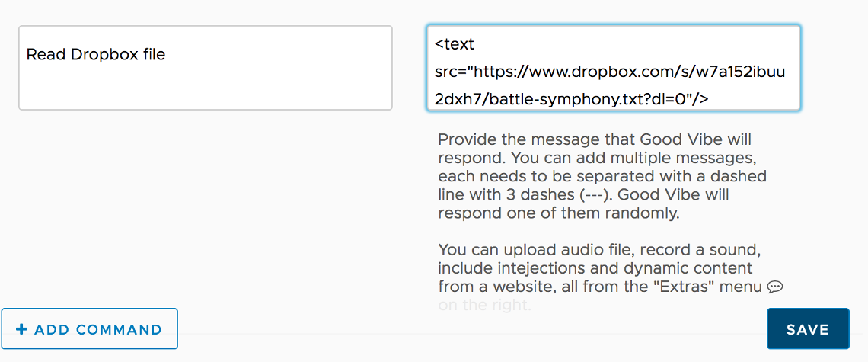Click "from a website" in the help text
Screen dimensions: 868x362
click(x=486, y=287)
